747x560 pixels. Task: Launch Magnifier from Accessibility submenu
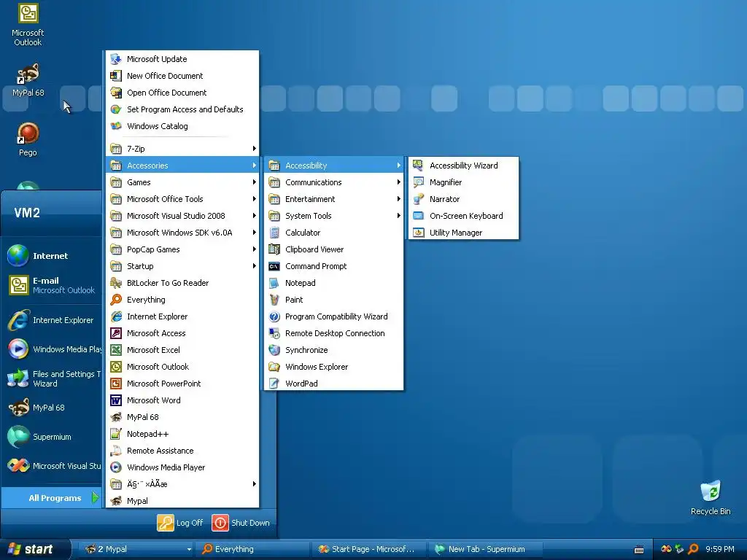[463, 182]
